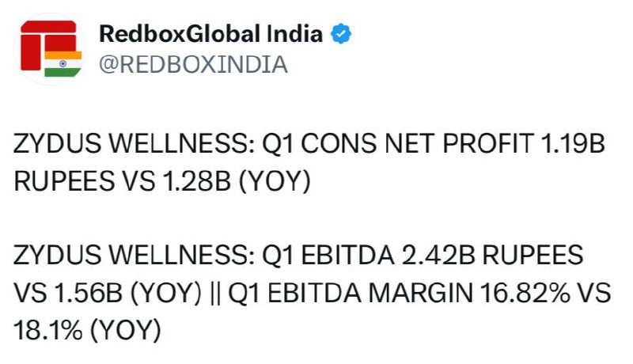This screenshot has width=633, height=364.
Task: Click the 1.19B profit figure
Action: coord(572,144)
